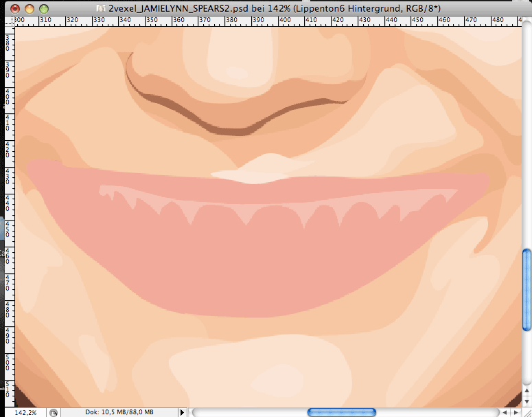The height and width of the screenshot is (417, 532).
Task: Open the status bar info popup arrow
Action: point(182,413)
